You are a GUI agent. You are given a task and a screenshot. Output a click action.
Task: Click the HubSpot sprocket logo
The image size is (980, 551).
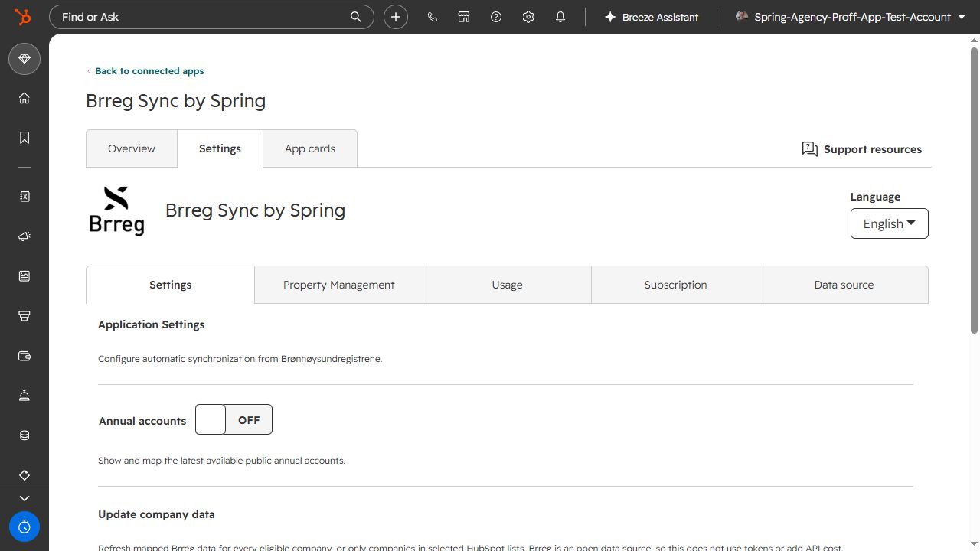coord(24,17)
